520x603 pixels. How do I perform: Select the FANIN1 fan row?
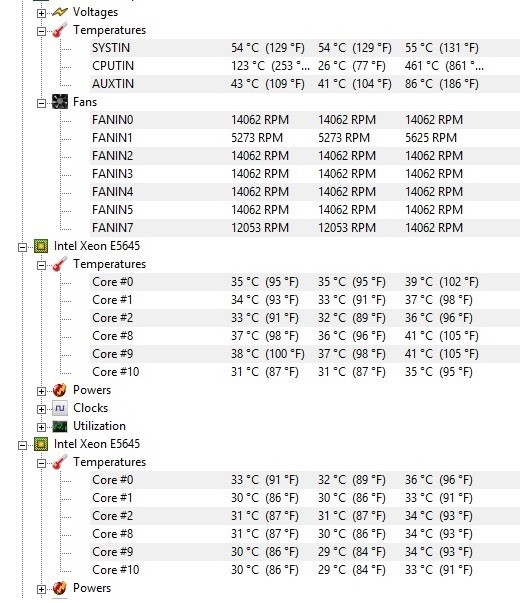click(x=305, y=138)
